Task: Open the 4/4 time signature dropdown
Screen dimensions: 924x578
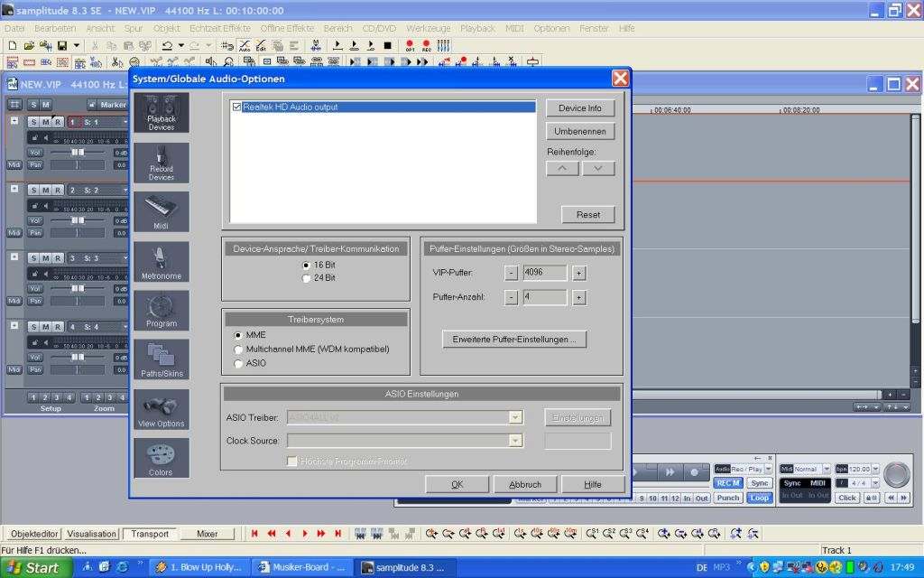Action: 875,483
